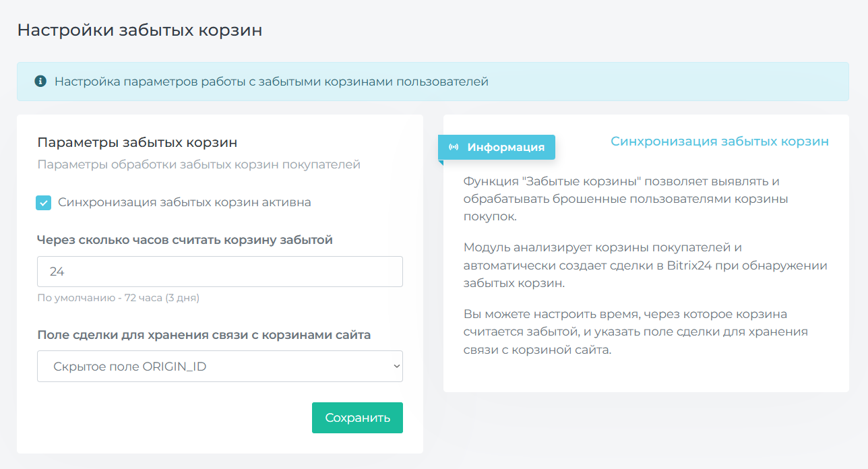Open the 'Скрытое поле ORIGIN_ID' dropdown

coord(220,367)
